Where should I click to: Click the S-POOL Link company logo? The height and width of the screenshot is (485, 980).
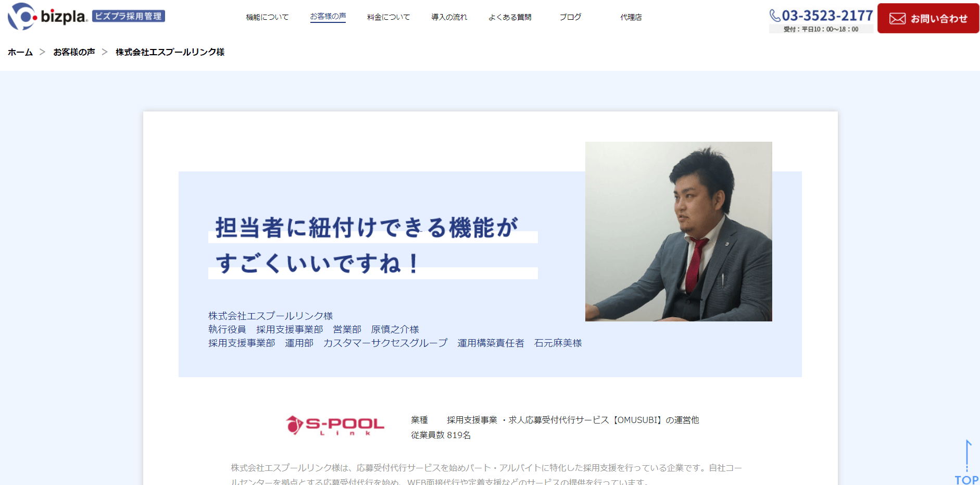335,426
